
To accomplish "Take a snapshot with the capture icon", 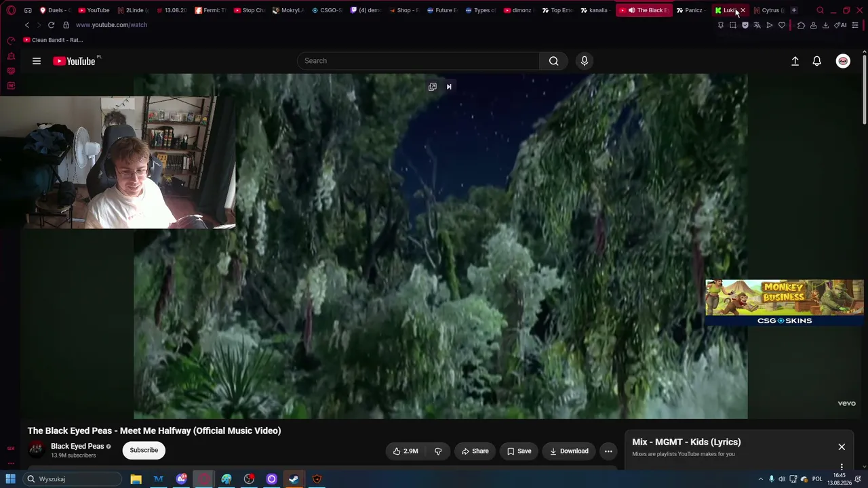I will coord(733,25).
